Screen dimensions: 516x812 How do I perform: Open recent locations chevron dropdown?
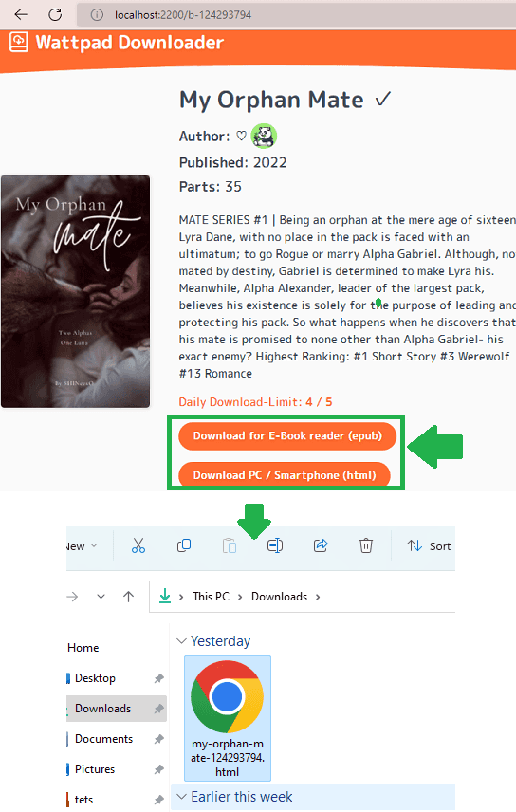pos(101,597)
